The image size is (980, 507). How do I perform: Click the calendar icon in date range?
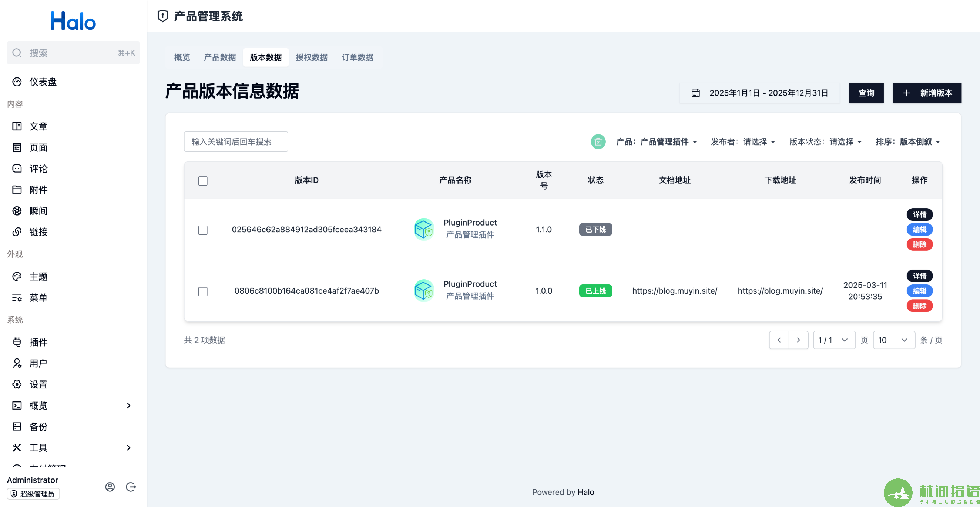point(695,93)
